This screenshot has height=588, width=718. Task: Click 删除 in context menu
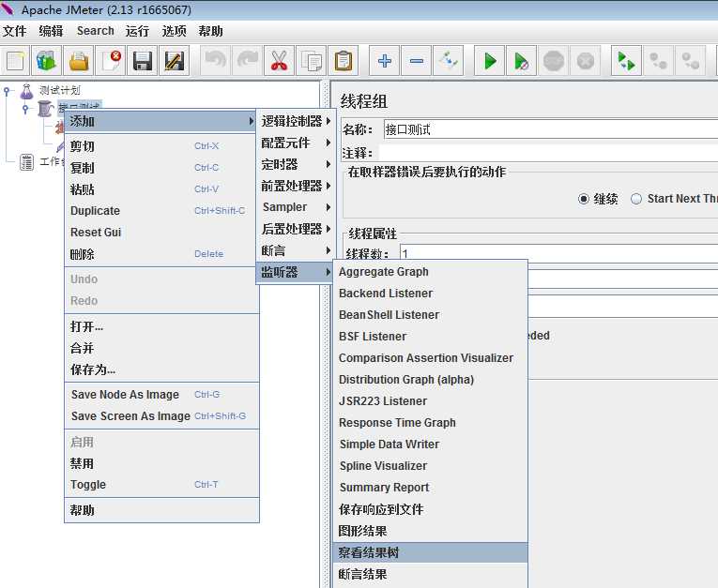(161, 254)
